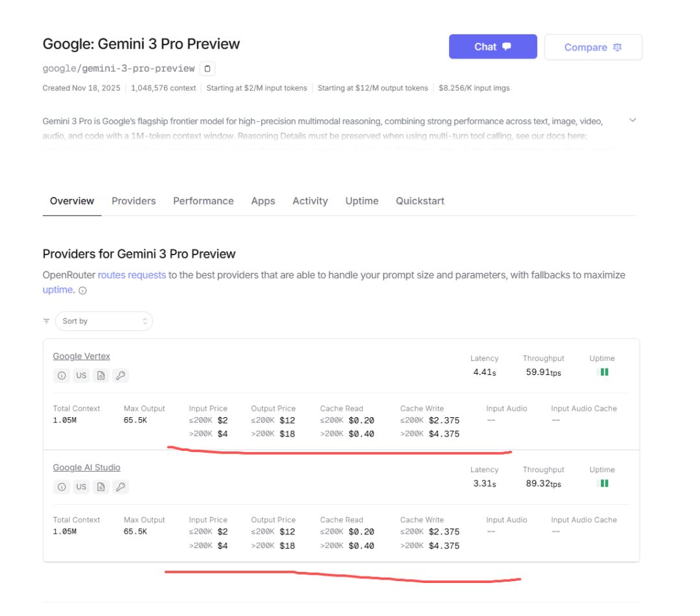
Task: Open the Google Vertex provider link
Action: 82,356
